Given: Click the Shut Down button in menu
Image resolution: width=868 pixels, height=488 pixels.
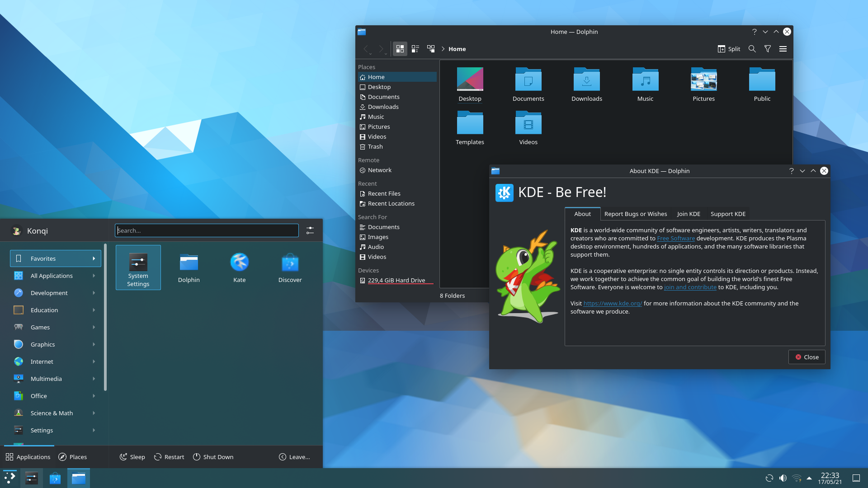Looking at the screenshot, I should 212,456.
